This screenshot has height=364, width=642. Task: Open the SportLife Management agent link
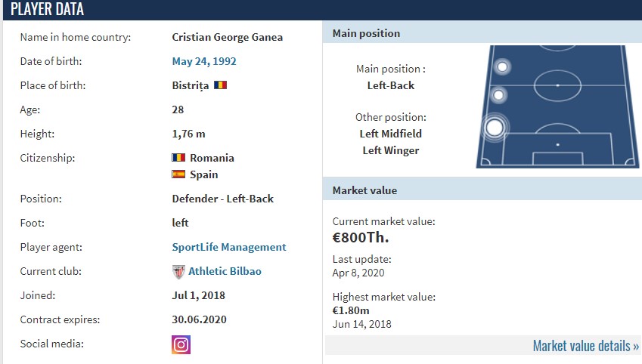229,247
